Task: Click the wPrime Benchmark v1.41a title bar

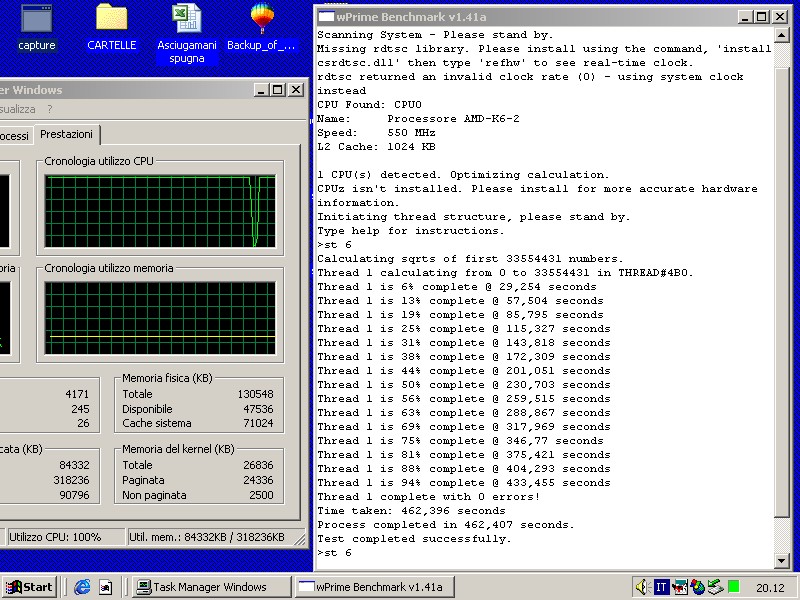Action: pyautogui.click(x=551, y=17)
